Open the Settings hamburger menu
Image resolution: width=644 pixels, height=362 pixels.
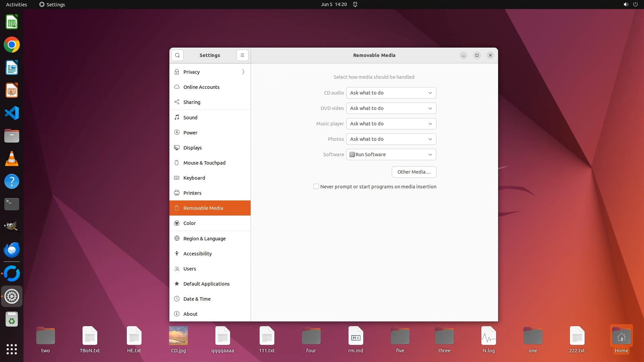pos(243,55)
